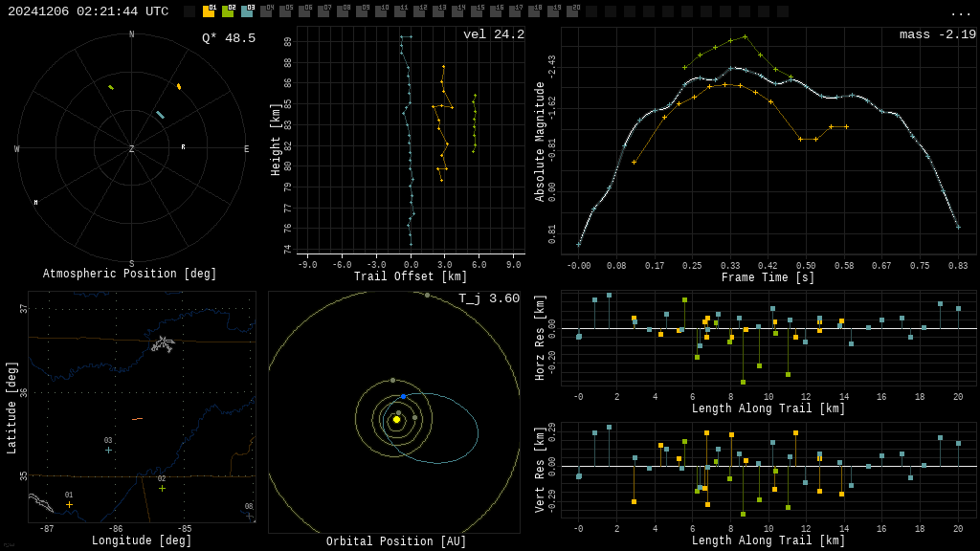Click the Q* 48.5 value label

pos(228,38)
